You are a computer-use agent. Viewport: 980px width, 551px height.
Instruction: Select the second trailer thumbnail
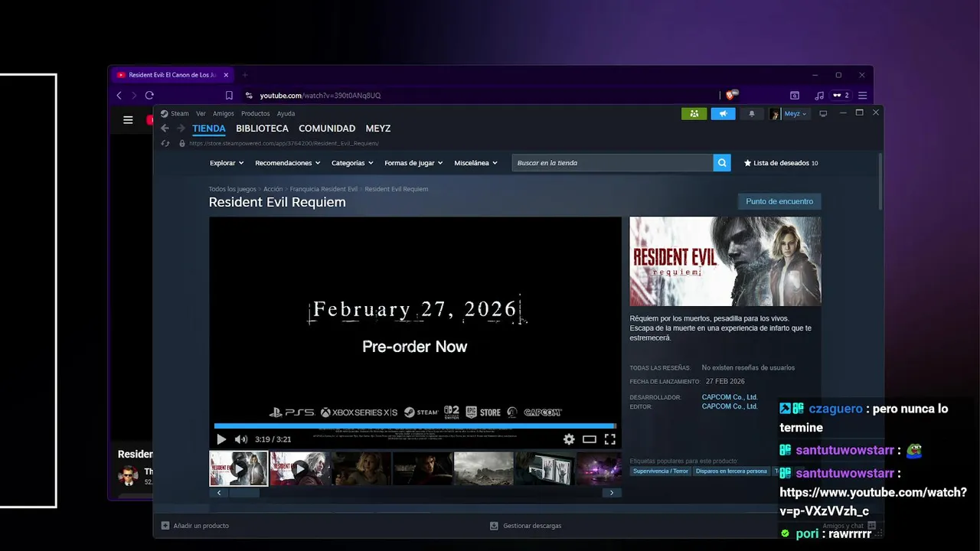click(x=300, y=468)
